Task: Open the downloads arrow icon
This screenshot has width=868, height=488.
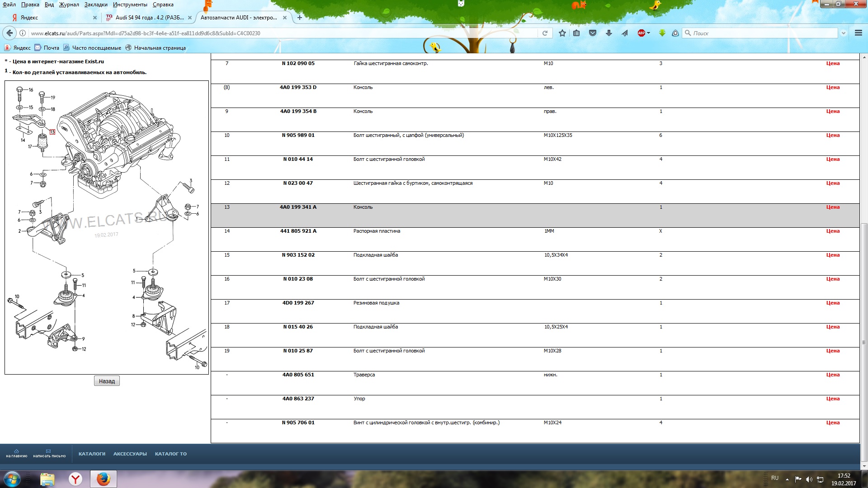Action: 609,33
